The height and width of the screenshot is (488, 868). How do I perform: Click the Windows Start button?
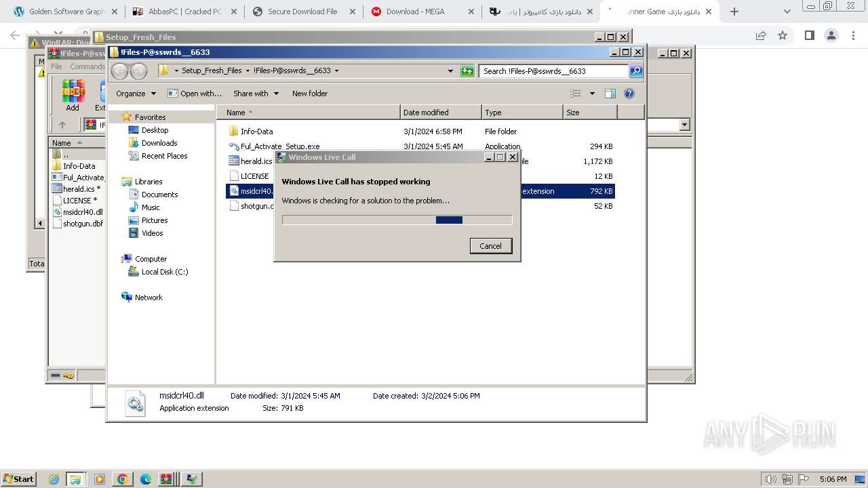click(18, 479)
